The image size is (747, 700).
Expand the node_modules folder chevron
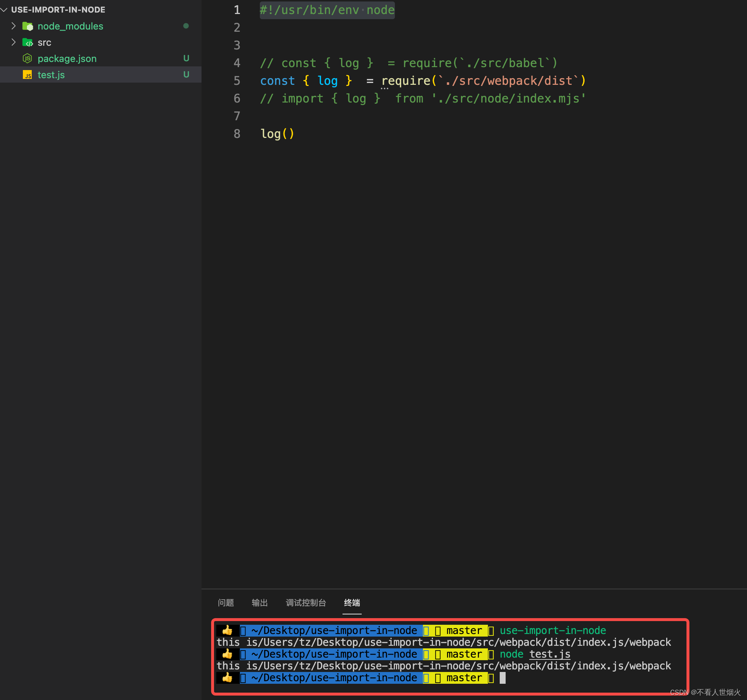[x=14, y=26]
